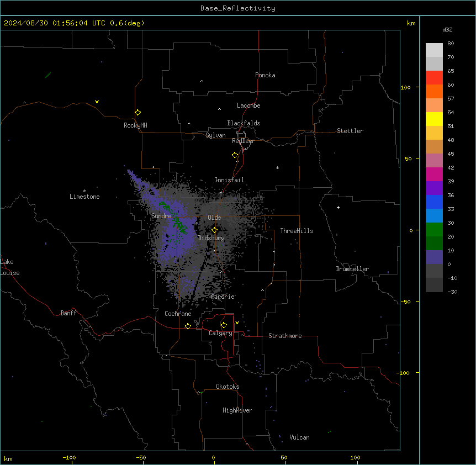The width and height of the screenshot is (476, 465).
Task: Click the white asterisk east of Innisfail
Action: (277, 167)
